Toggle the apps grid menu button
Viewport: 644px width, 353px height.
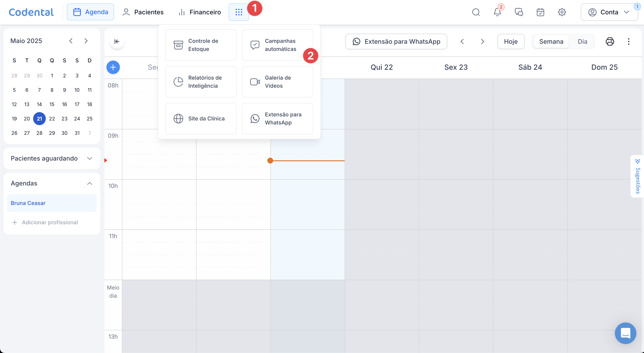coord(239,12)
